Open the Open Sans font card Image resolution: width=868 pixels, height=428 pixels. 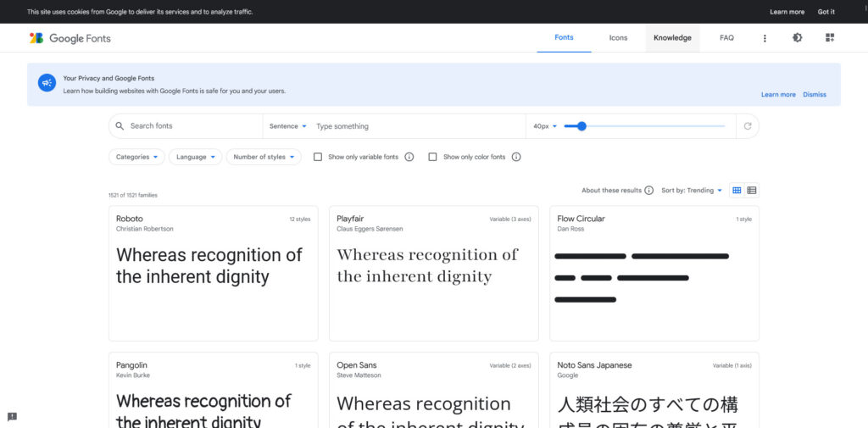coord(433,390)
